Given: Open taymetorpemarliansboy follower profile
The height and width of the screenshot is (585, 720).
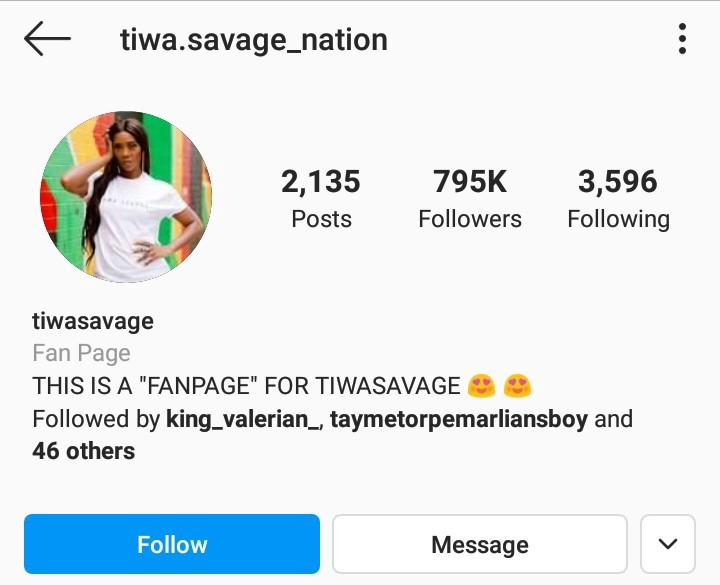Looking at the screenshot, I should (x=459, y=419).
